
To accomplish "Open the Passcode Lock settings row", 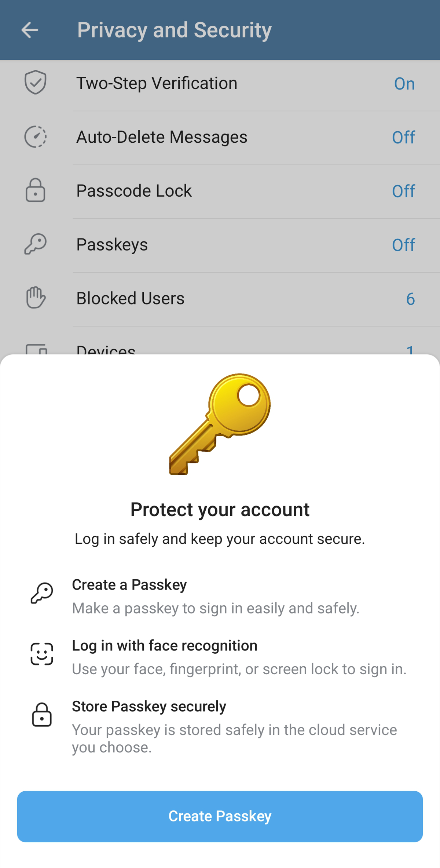I will 220,191.
